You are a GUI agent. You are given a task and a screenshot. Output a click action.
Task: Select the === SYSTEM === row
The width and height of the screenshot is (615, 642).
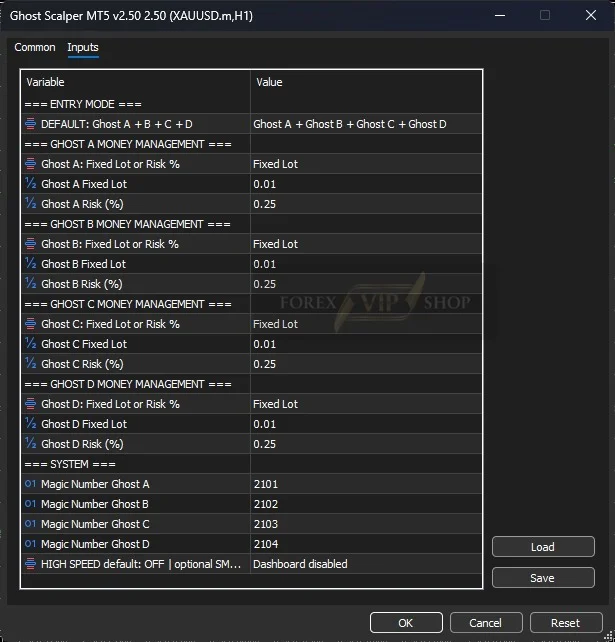point(251,464)
